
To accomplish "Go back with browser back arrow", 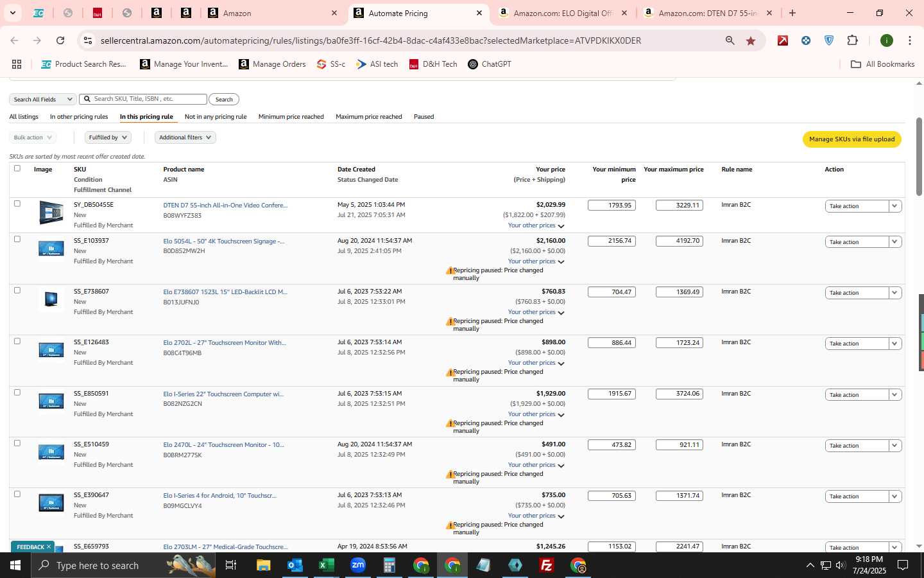I will pos(14,40).
